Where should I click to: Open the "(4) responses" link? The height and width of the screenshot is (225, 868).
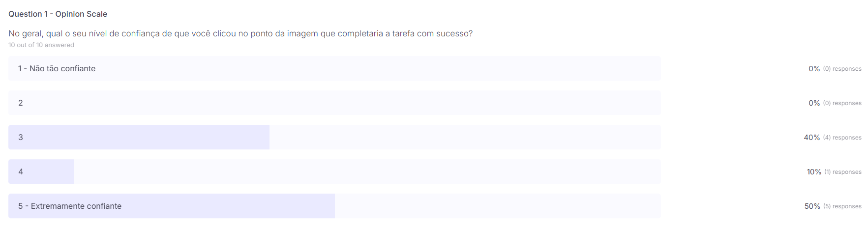tap(842, 138)
